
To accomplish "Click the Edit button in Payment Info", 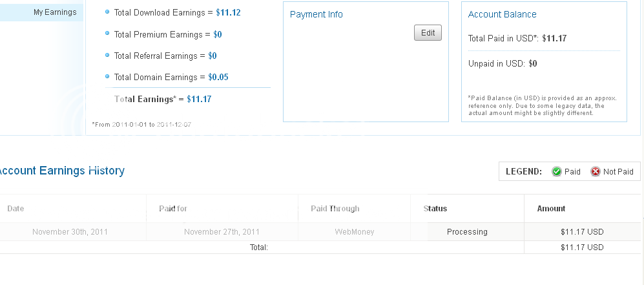I will (428, 33).
